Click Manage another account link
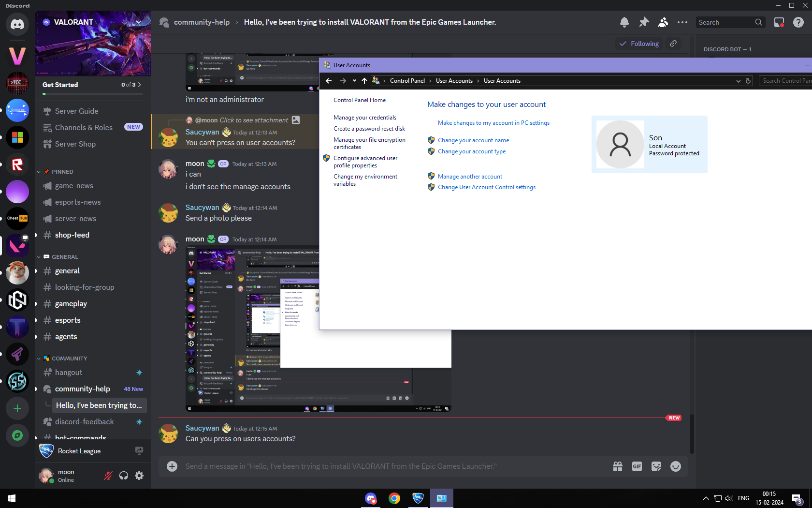Image resolution: width=812 pixels, height=508 pixels. [x=470, y=177]
